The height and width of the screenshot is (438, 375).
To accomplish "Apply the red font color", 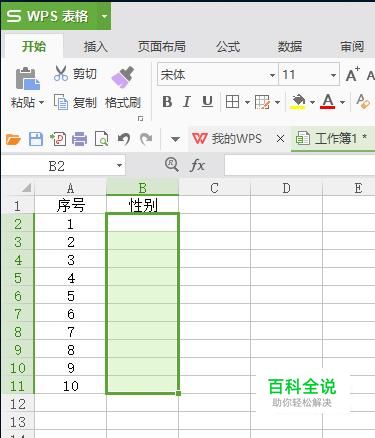I will 328,102.
